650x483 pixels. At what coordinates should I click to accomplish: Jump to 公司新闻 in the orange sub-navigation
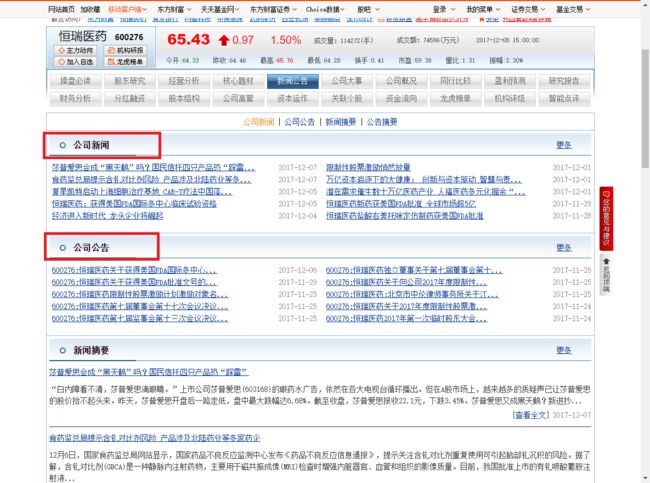tap(258, 122)
